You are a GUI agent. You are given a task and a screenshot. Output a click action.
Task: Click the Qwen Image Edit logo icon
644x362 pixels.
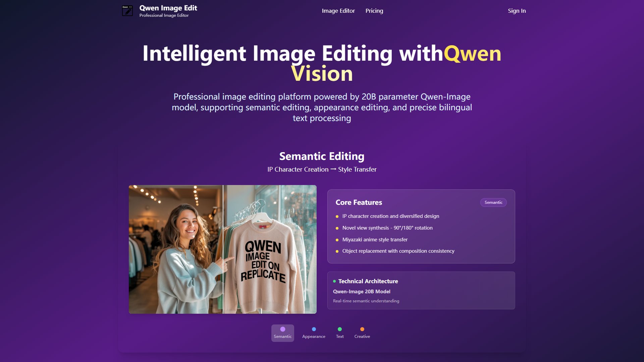[127, 11]
